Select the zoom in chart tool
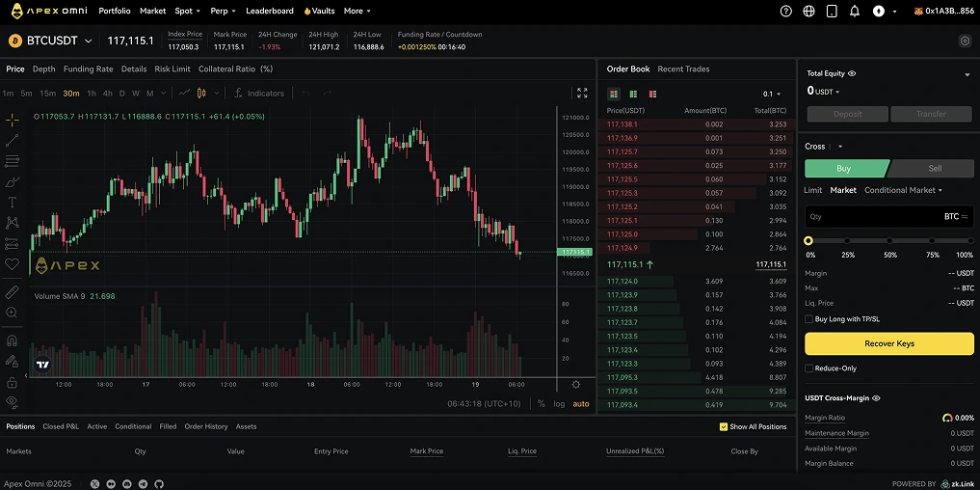Image resolution: width=980 pixels, height=490 pixels. coord(12,313)
